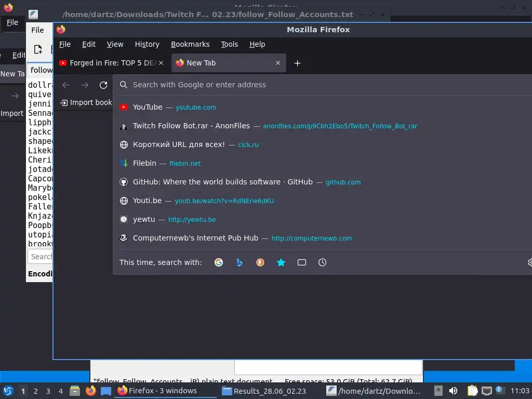Click the show desktop icon on taskbar
The width and height of the screenshot is (532, 399).
pos(106,391)
